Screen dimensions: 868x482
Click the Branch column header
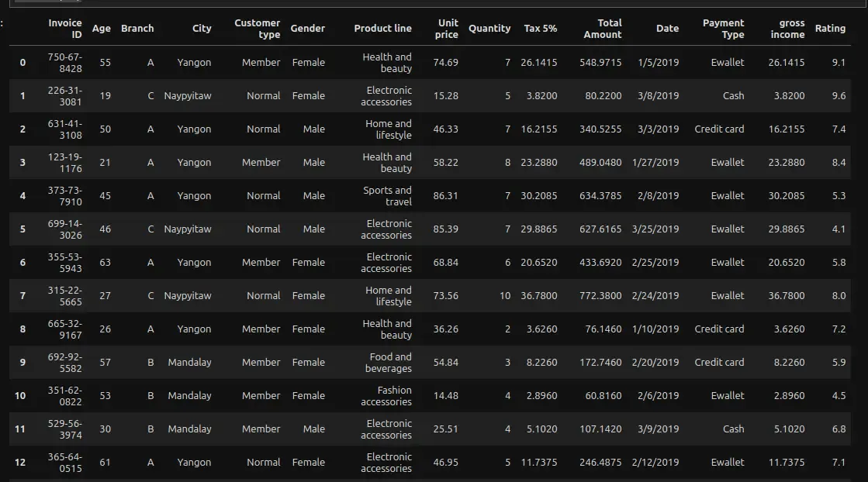coord(137,29)
